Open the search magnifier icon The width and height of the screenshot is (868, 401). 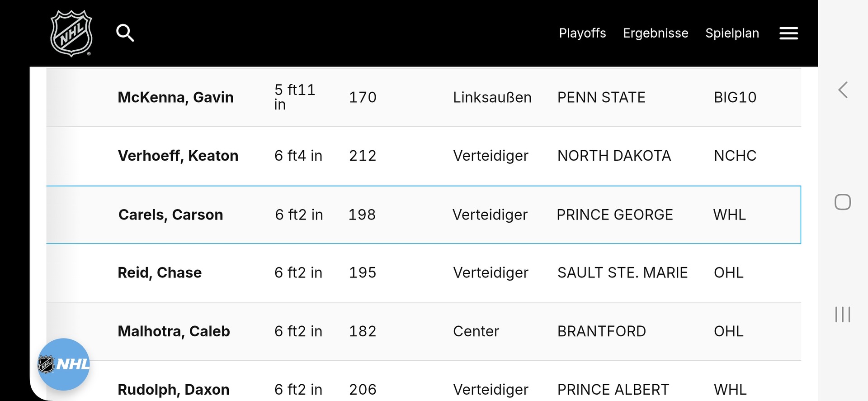click(125, 33)
